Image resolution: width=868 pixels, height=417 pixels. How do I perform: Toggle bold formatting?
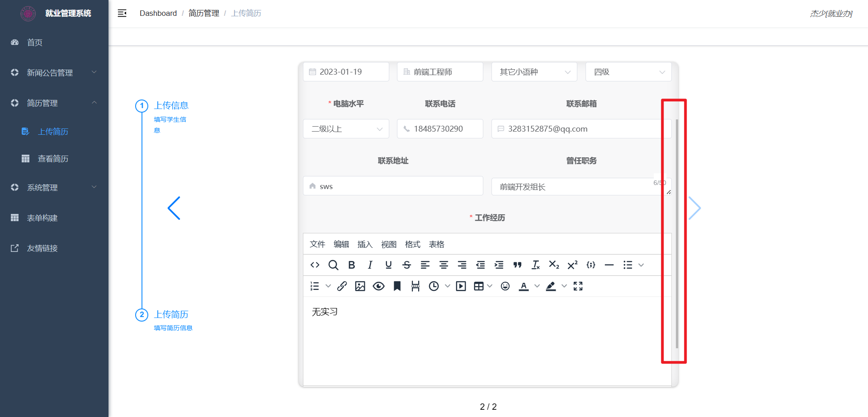(352, 265)
